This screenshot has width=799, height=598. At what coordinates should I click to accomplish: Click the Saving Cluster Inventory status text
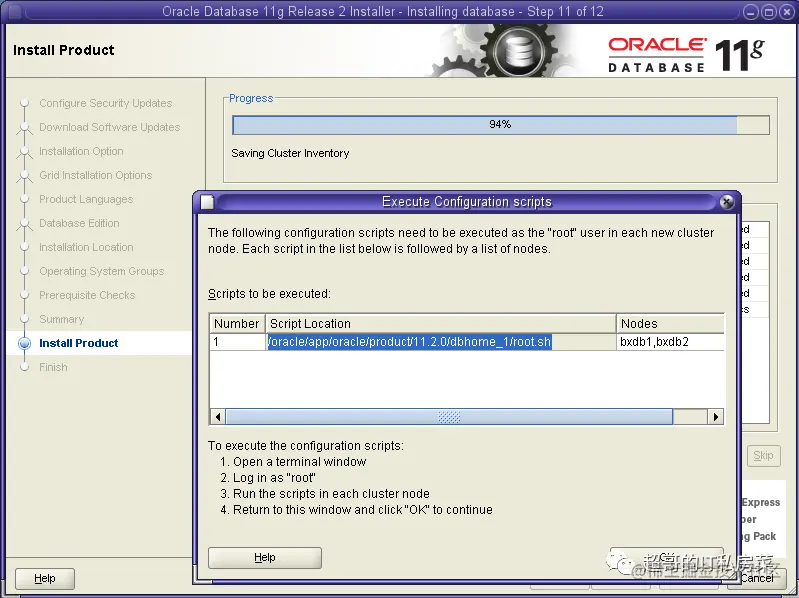pos(290,153)
